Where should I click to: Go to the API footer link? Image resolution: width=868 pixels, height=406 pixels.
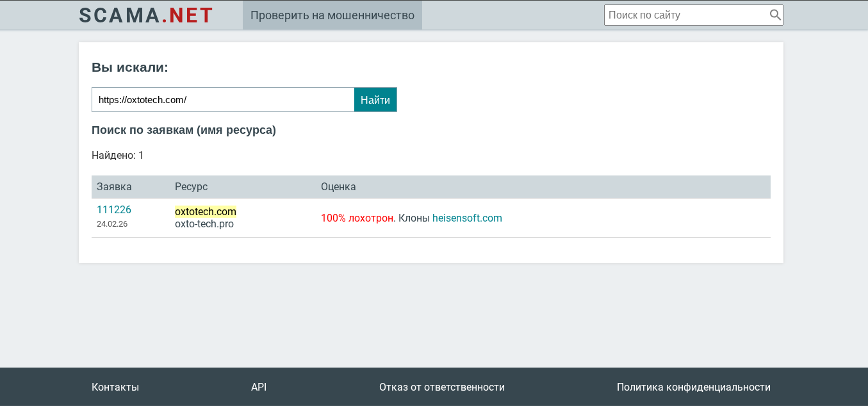(259, 387)
